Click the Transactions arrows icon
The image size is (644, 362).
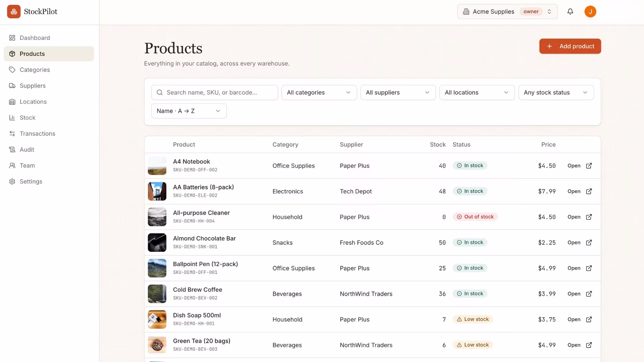click(x=12, y=134)
